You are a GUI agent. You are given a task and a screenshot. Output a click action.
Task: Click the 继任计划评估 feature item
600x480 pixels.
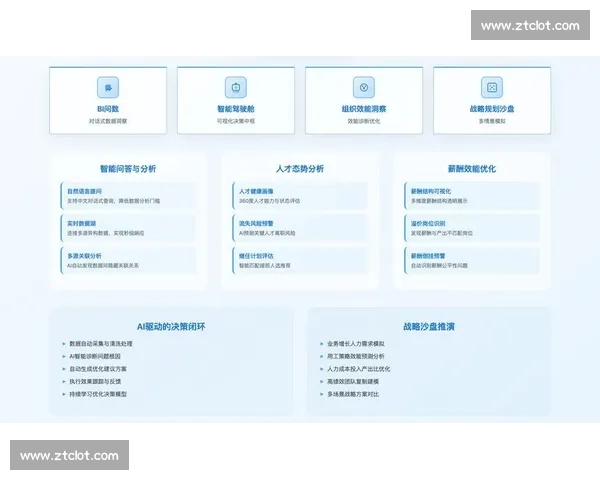[300, 260]
